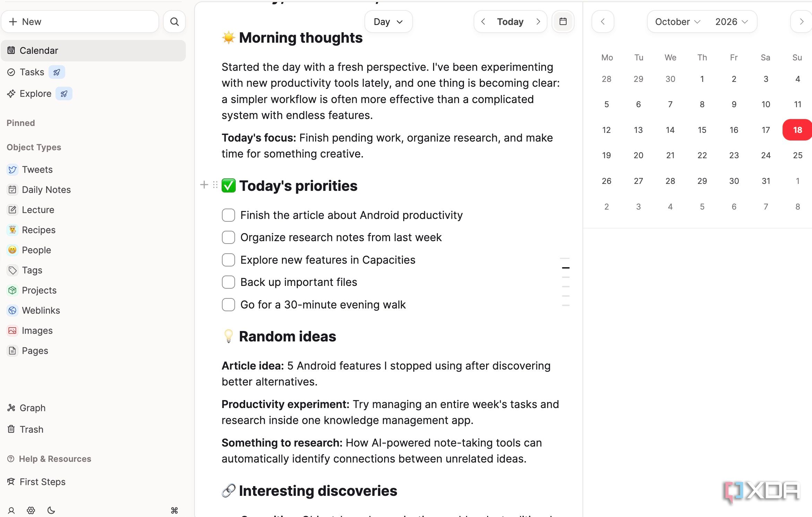This screenshot has height=517, width=812.
Task: Show previous month in mini calendar
Action: [x=603, y=22]
